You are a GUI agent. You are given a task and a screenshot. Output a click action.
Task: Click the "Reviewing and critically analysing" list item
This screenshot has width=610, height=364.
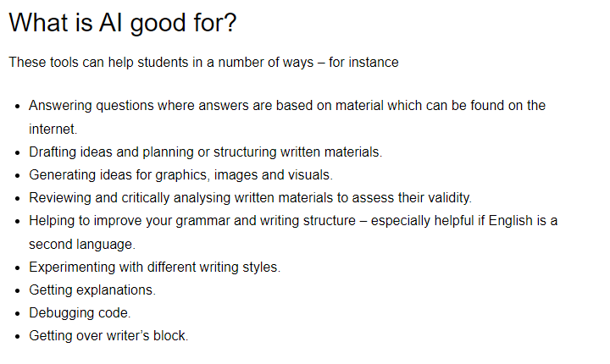point(250,198)
